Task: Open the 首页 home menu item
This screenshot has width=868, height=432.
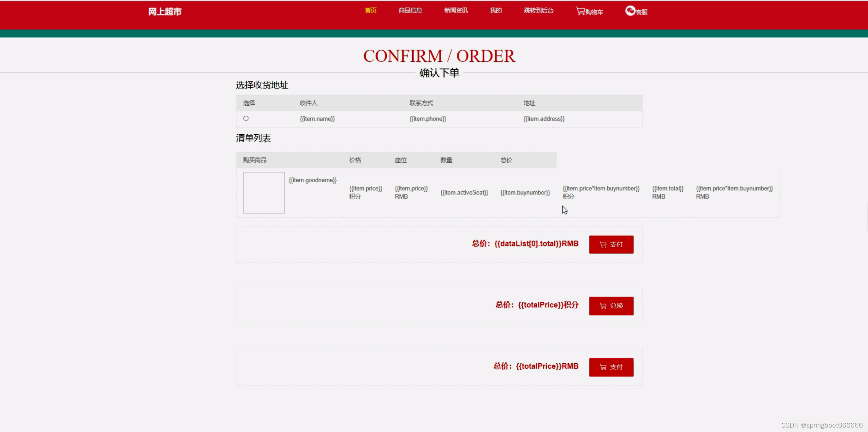Action: [370, 10]
